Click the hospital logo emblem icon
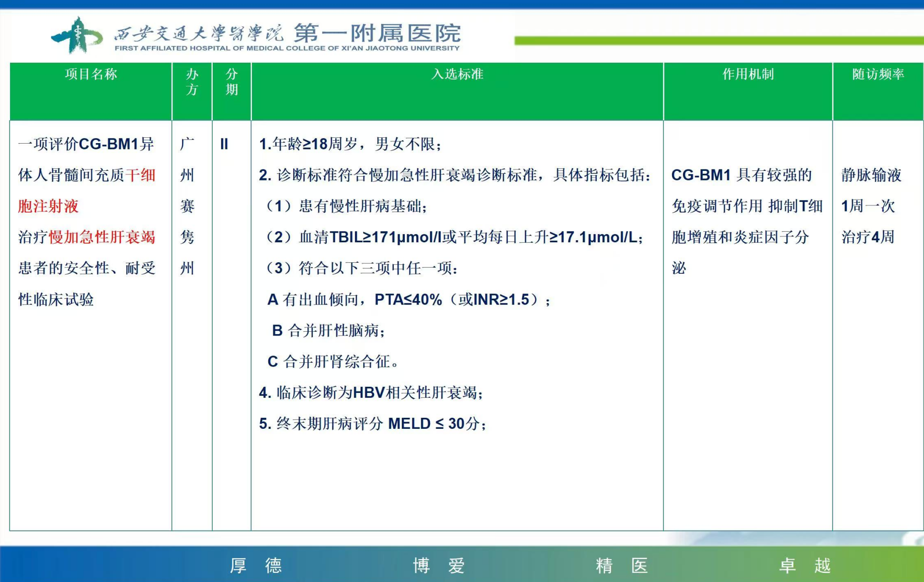The image size is (924, 582). click(x=77, y=35)
